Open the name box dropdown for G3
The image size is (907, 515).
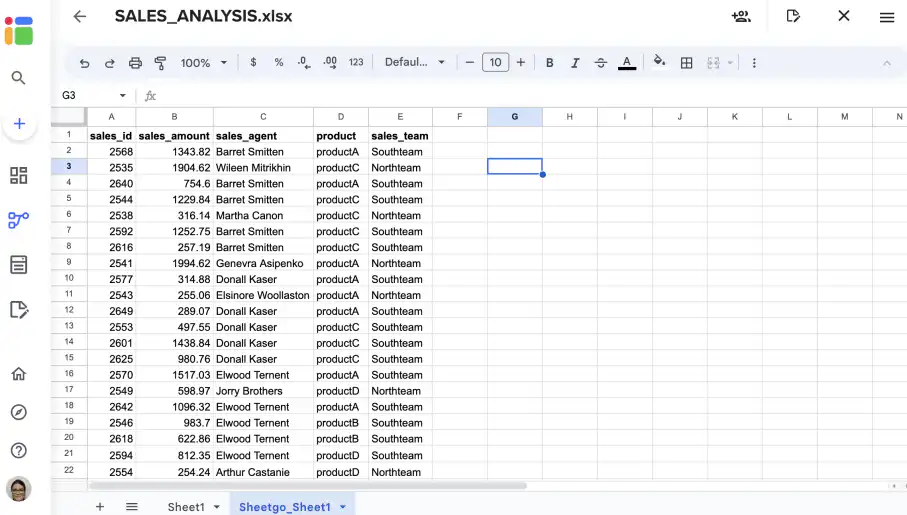[x=123, y=95]
